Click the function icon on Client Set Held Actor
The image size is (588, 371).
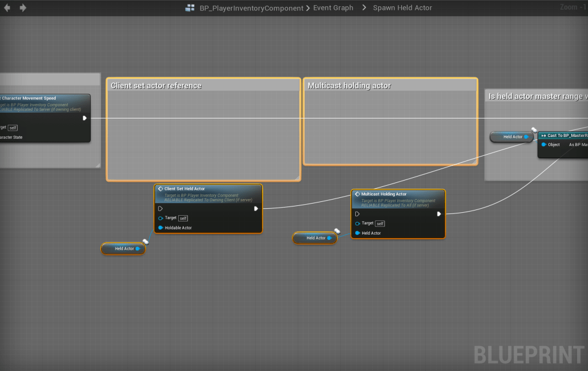(160, 189)
